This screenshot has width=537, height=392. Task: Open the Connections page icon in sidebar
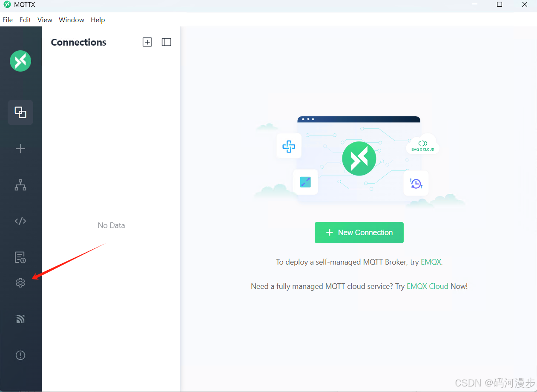(x=20, y=112)
